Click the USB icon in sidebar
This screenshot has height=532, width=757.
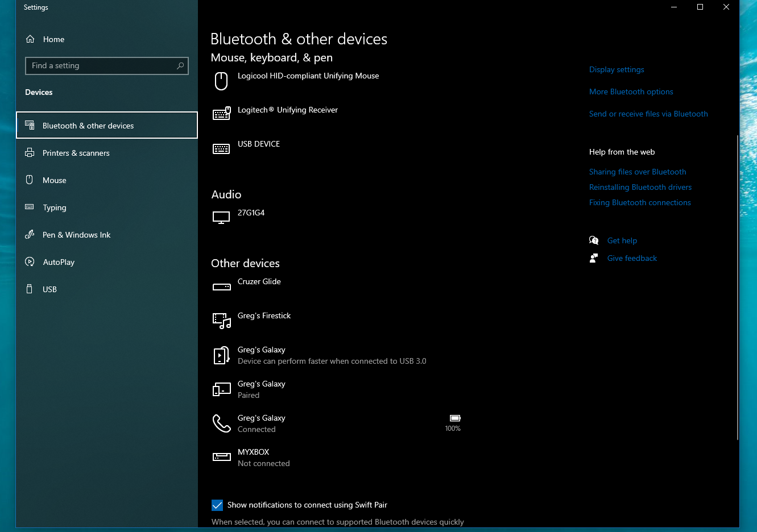[x=30, y=289]
